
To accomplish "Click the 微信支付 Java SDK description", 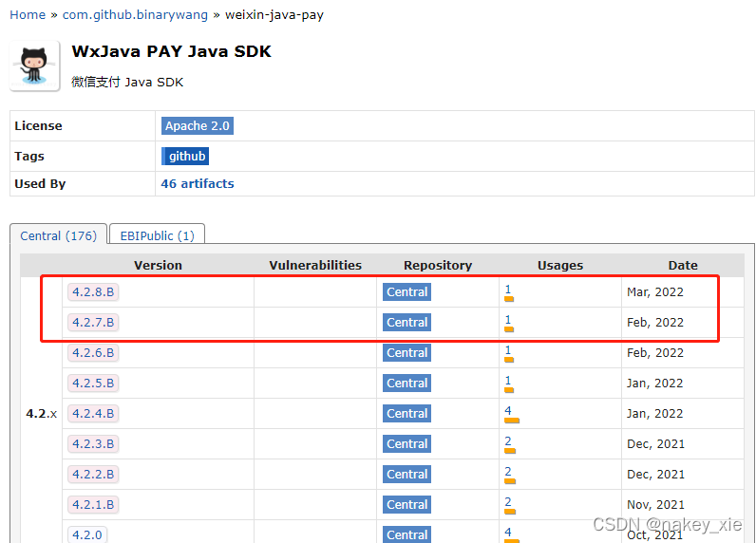I will click(127, 82).
